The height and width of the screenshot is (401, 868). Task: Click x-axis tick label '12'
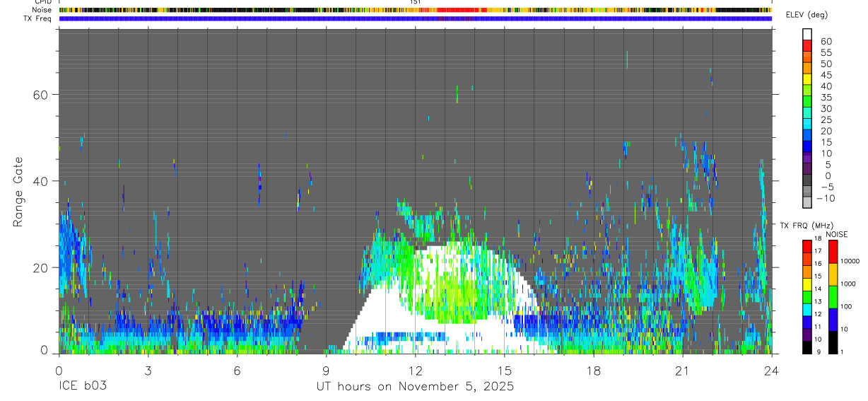tap(415, 371)
